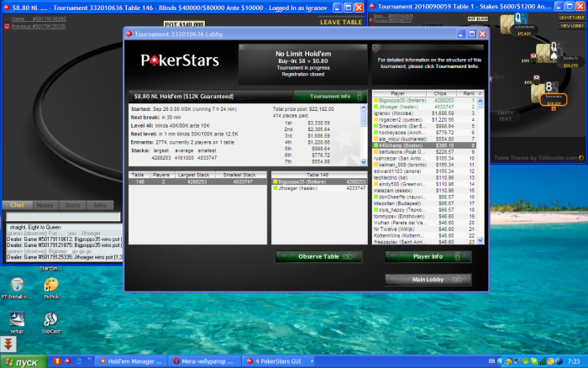The height and width of the screenshot is (368, 588).
Task: Select tommypsv (Eindhoven) row
Action: 424,217
